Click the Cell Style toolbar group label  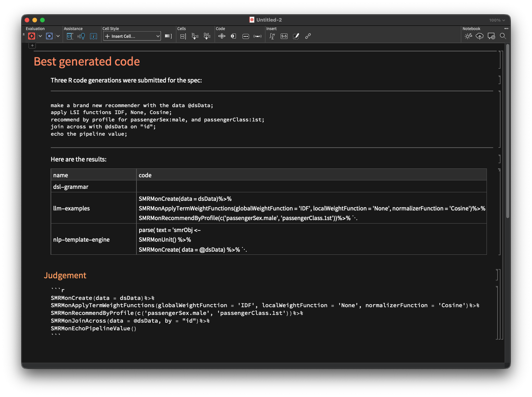pyautogui.click(x=111, y=29)
